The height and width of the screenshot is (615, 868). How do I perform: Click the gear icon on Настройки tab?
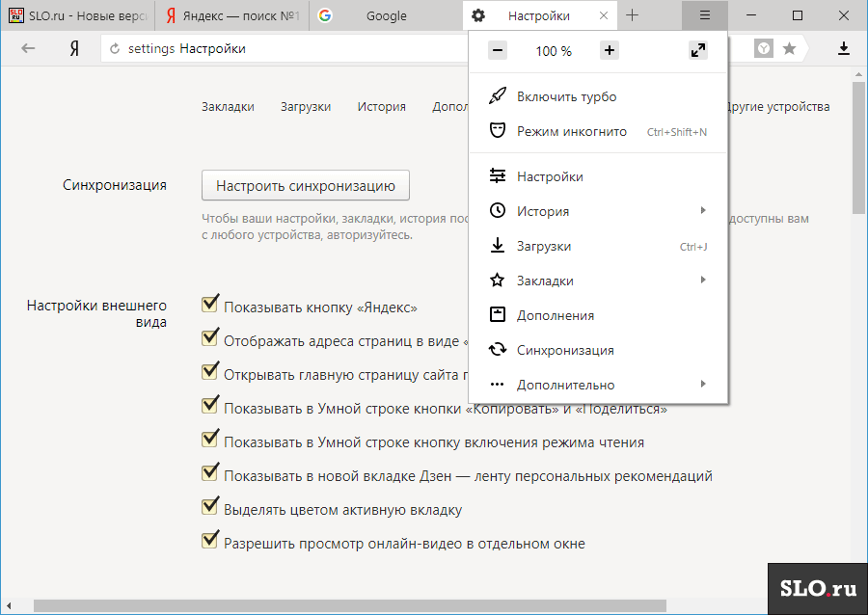[x=478, y=15]
